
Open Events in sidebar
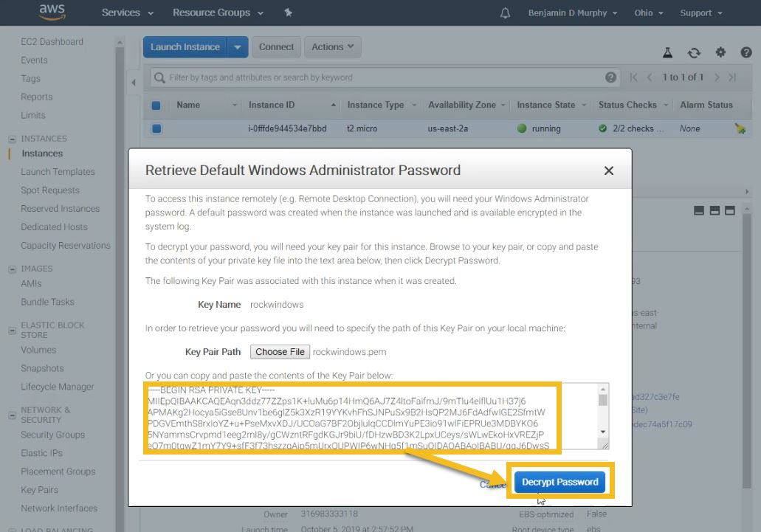tap(34, 60)
